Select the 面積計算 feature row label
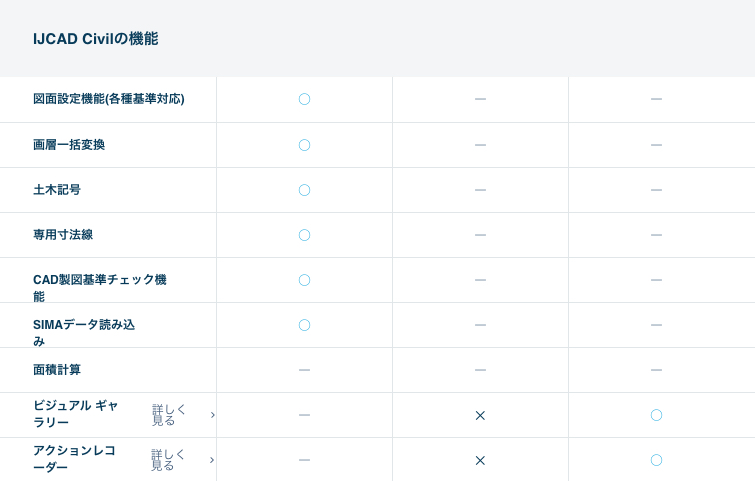 [57, 370]
